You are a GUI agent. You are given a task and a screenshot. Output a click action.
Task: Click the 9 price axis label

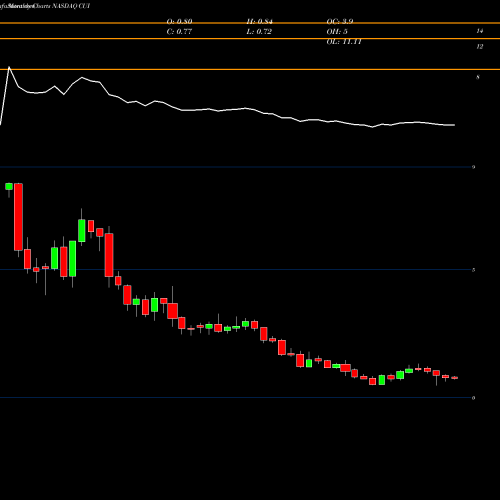click(x=473, y=167)
